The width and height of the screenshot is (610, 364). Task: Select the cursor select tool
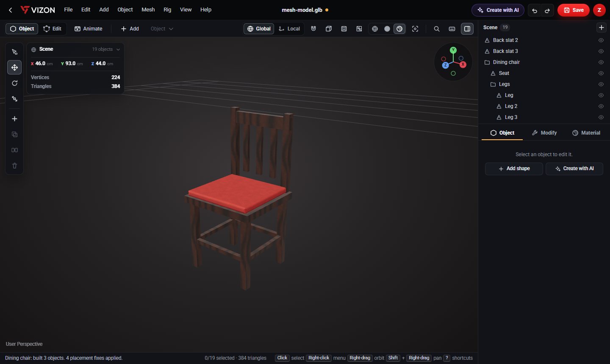coord(14,52)
